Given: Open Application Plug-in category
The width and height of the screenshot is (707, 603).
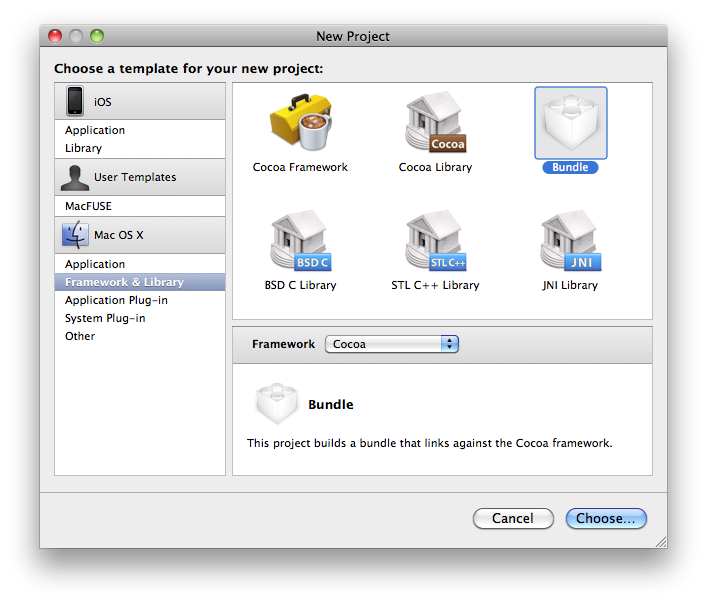Looking at the screenshot, I should pos(116,300).
